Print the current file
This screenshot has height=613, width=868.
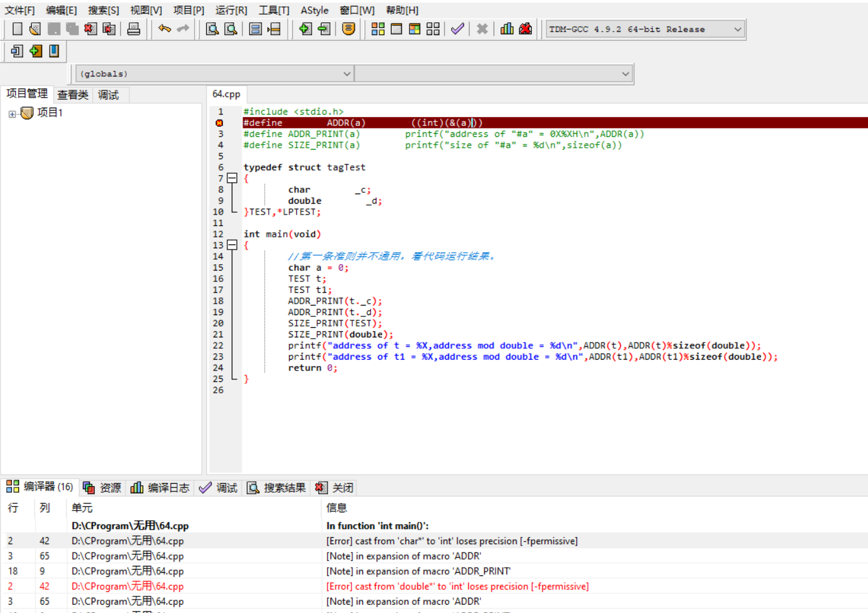134,29
